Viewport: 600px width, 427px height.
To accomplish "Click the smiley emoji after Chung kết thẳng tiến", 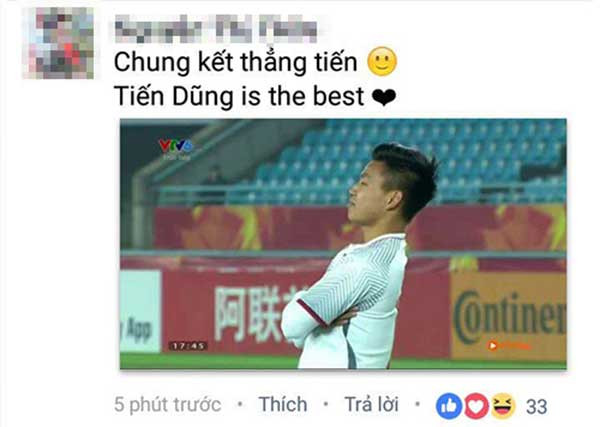I will pos(382,62).
